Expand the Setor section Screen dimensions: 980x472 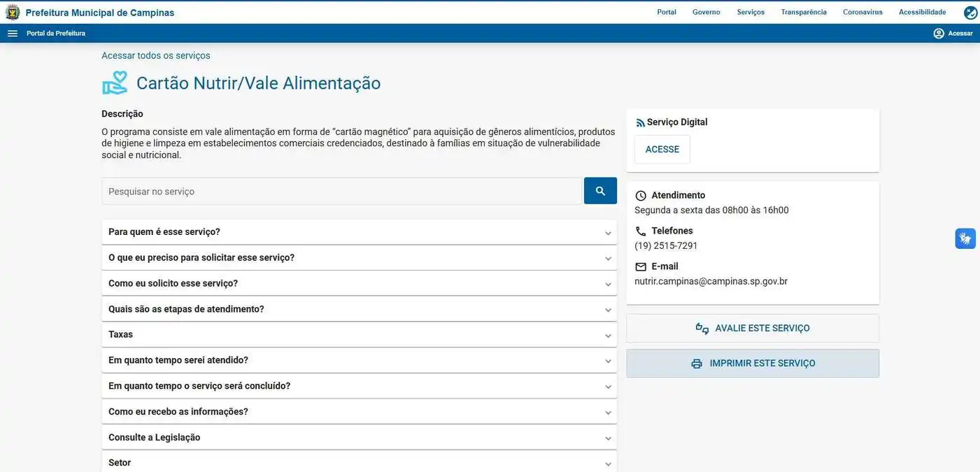click(x=359, y=462)
